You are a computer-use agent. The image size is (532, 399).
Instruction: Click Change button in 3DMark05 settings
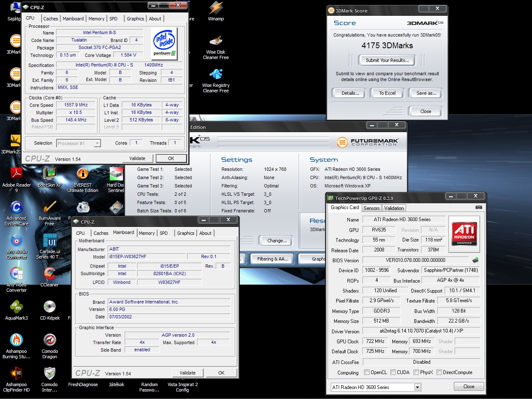(x=277, y=241)
